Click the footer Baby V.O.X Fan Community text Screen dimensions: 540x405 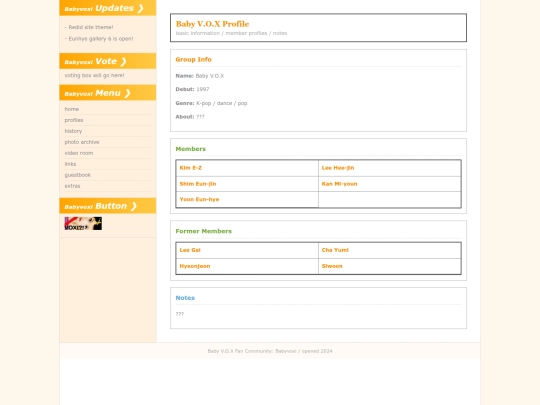click(270, 351)
